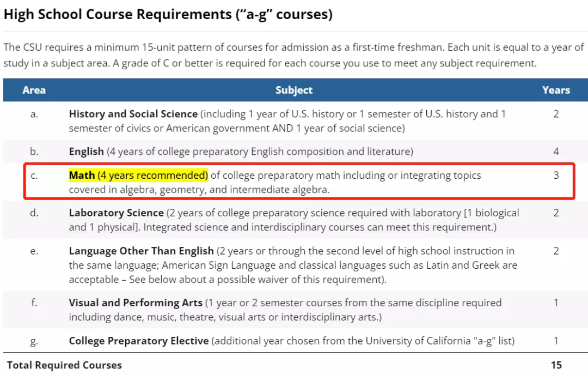Screen dimensions: 588x375
Task: Click the Laboratory Science subject label
Action: click(116, 213)
